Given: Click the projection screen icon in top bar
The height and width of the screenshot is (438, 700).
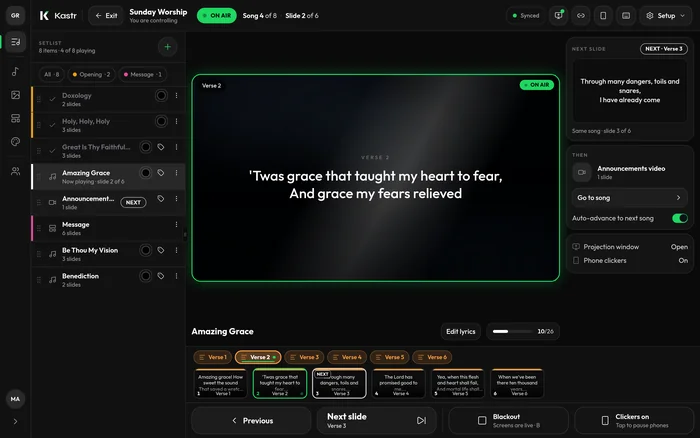Looking at the screenshot, I should (558, 16).
